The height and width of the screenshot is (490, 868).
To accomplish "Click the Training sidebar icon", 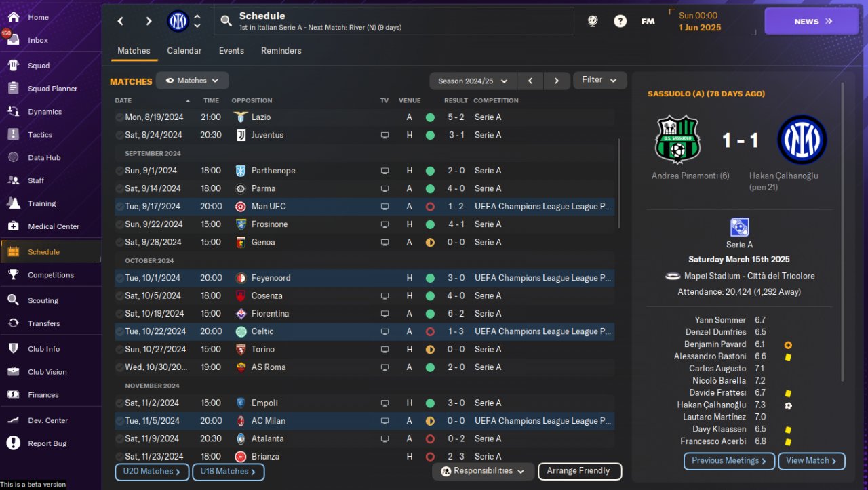I will tap(13, 203).
